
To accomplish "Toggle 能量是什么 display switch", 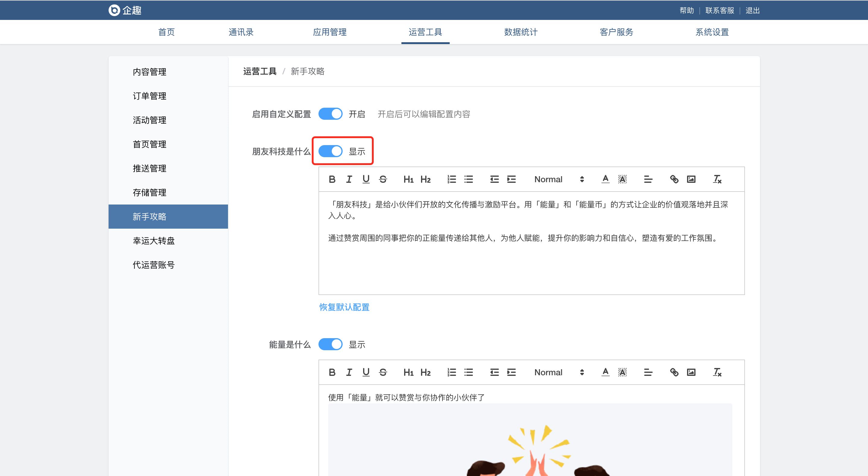I will 330,344.
